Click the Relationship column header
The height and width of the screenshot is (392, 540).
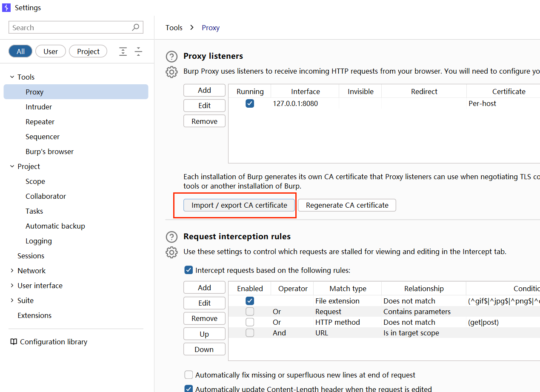coord(424,289)
